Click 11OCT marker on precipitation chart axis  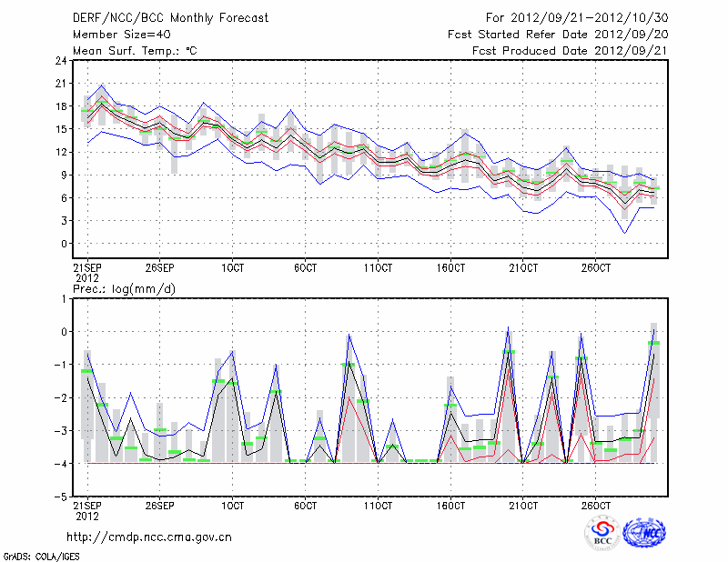(378, 506)
